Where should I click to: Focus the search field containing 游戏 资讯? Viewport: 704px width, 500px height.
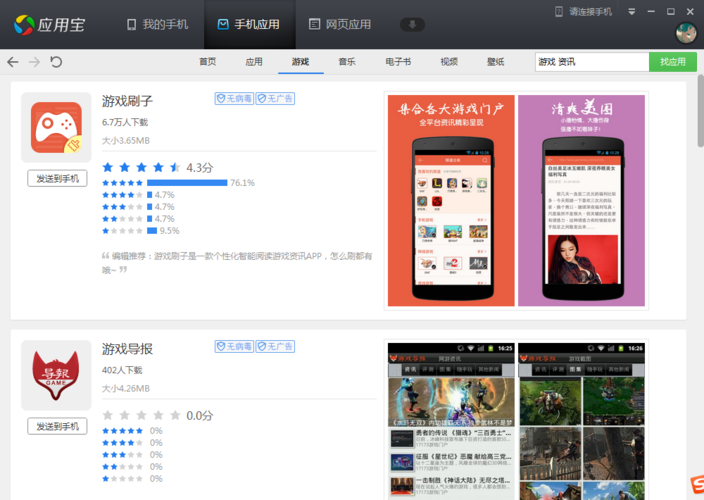click(591, 62)
